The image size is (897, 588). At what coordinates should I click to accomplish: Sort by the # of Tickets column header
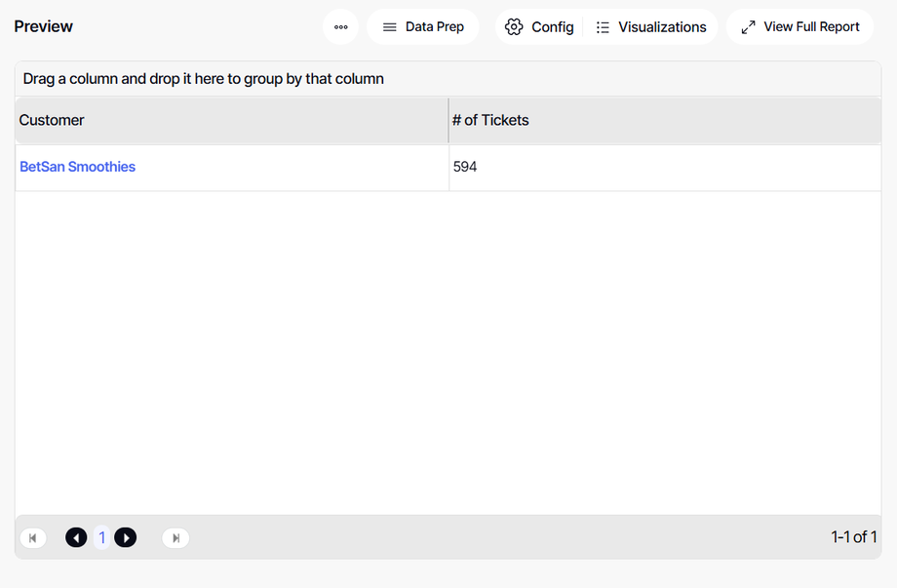490,120
